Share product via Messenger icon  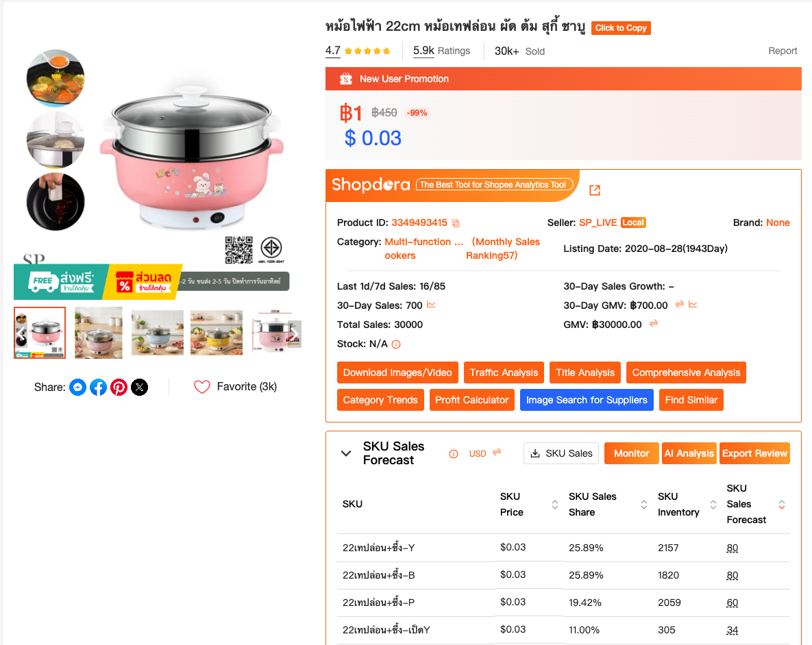click(77, 388)
